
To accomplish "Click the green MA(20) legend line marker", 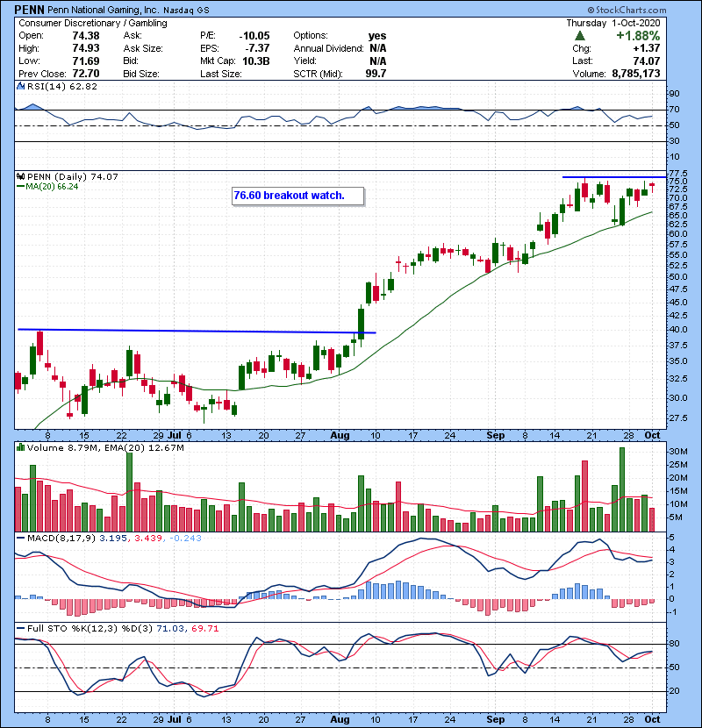I will 20,187.
